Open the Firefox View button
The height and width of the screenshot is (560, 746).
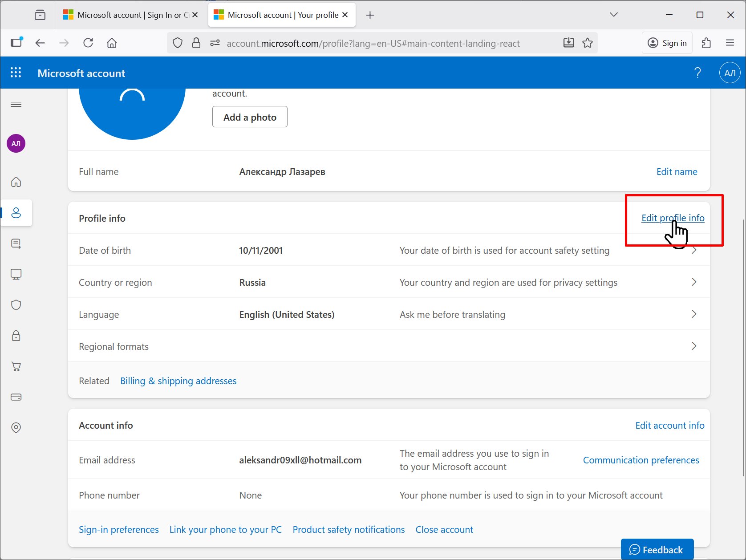[x=40, y=15]
